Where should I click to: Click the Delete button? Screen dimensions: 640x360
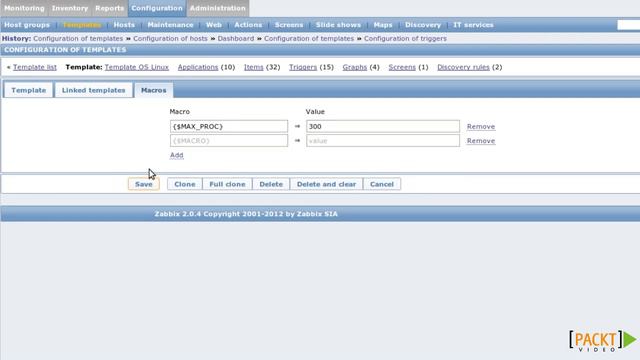click(x=271, y=184)
